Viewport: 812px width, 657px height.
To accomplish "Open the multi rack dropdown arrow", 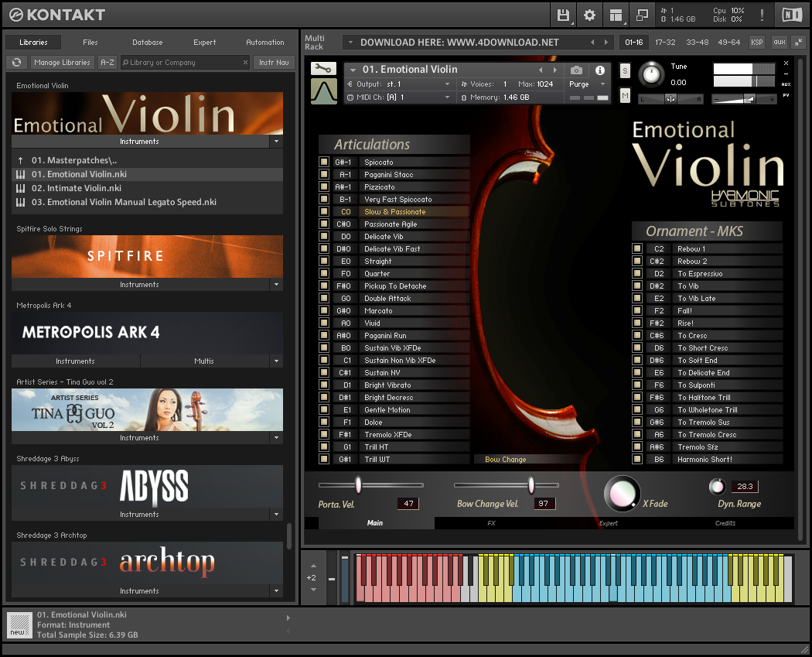I will tap(350, 42).
